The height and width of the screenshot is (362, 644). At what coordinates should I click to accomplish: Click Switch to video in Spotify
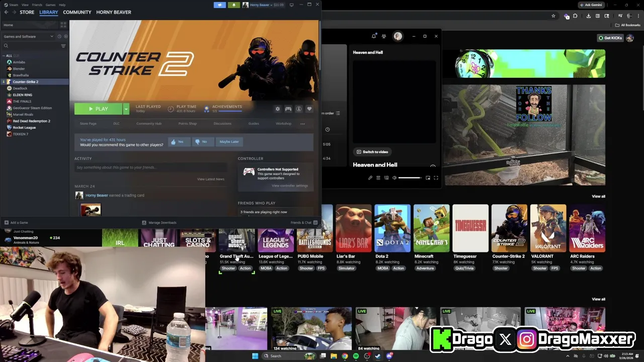click(372, 152)
